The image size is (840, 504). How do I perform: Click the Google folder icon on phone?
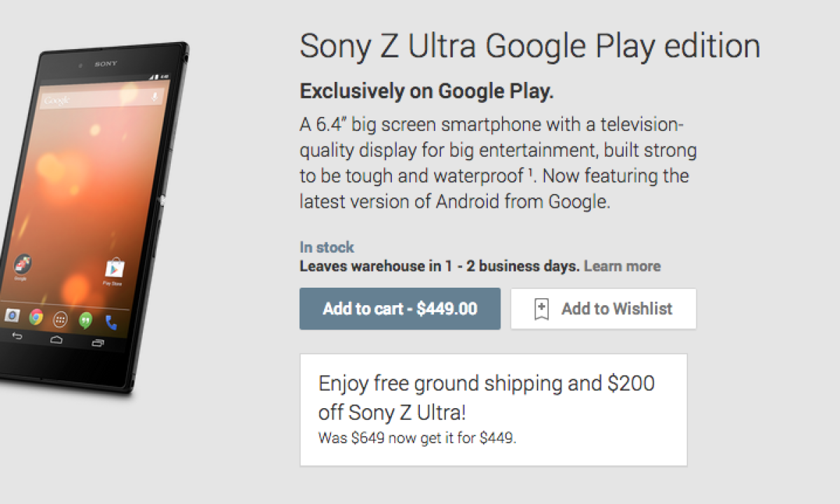tap(21, 265)
